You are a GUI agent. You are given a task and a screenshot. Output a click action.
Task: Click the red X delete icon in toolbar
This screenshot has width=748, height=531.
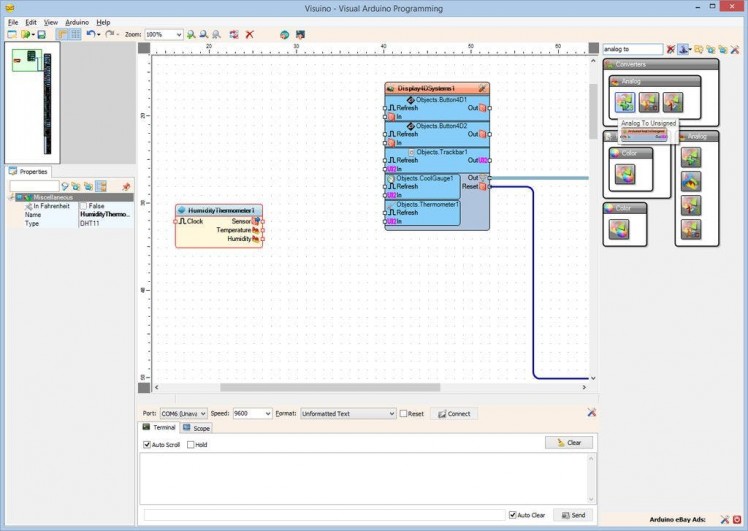coord(249,34)
